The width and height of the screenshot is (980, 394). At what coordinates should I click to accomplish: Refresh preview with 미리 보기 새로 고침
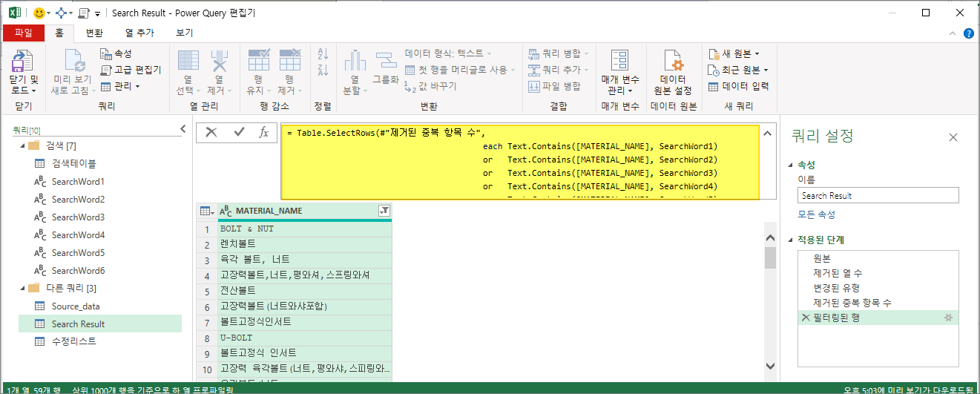pyautogui.click(x=72, y=73)
